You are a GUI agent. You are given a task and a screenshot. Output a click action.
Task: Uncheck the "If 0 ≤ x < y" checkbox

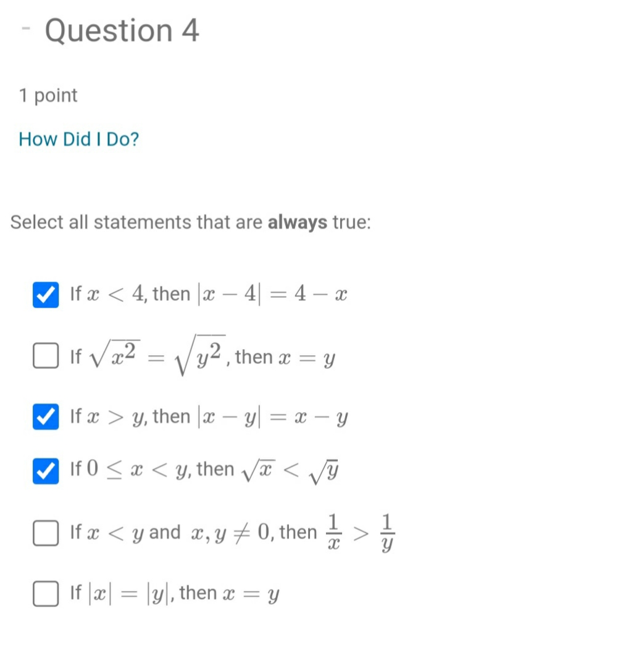(x=45, y=469)
